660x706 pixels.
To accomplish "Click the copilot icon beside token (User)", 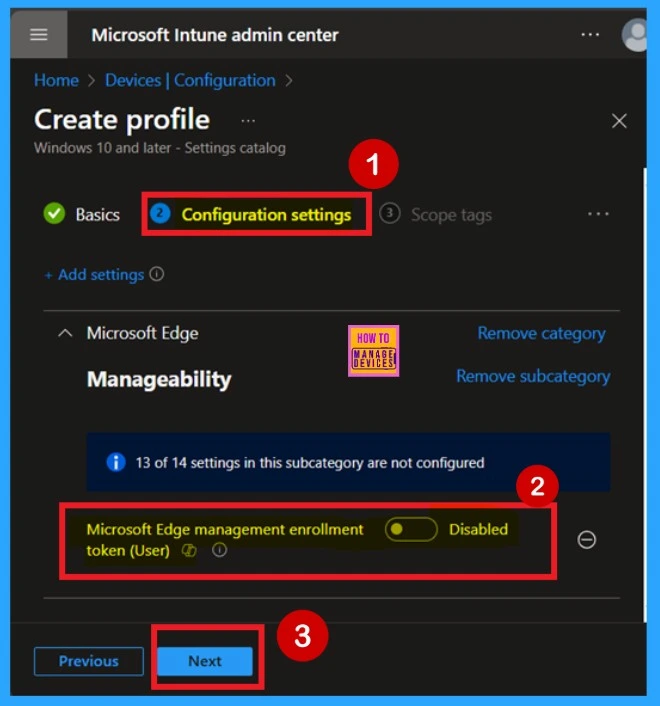I will 189,551.
